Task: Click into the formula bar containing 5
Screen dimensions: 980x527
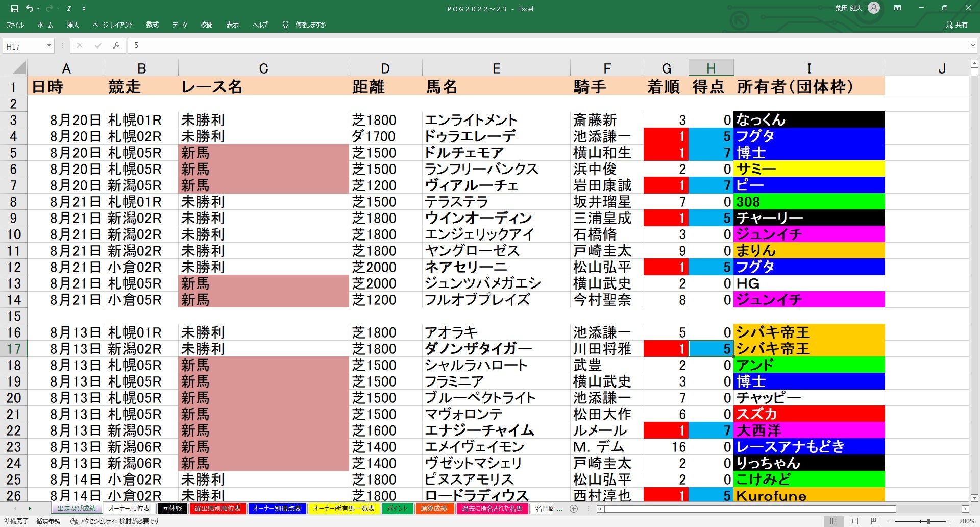Action: coord(549,45)
